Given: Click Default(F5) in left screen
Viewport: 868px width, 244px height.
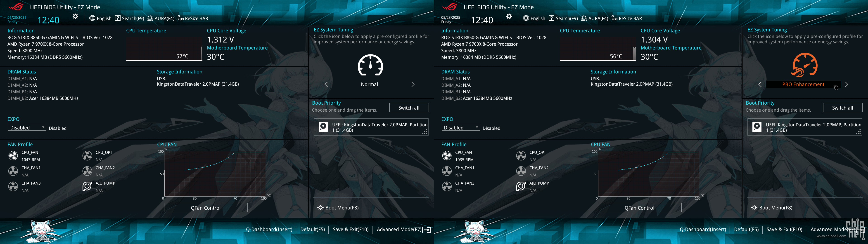Looking at the screenshot, I should (312, 230).
